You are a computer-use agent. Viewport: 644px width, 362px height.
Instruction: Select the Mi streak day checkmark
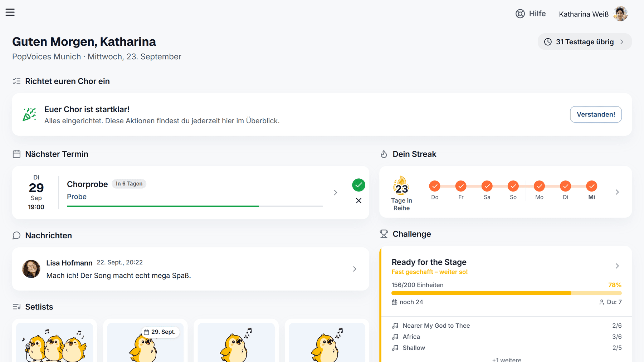(x=591, y=186)
